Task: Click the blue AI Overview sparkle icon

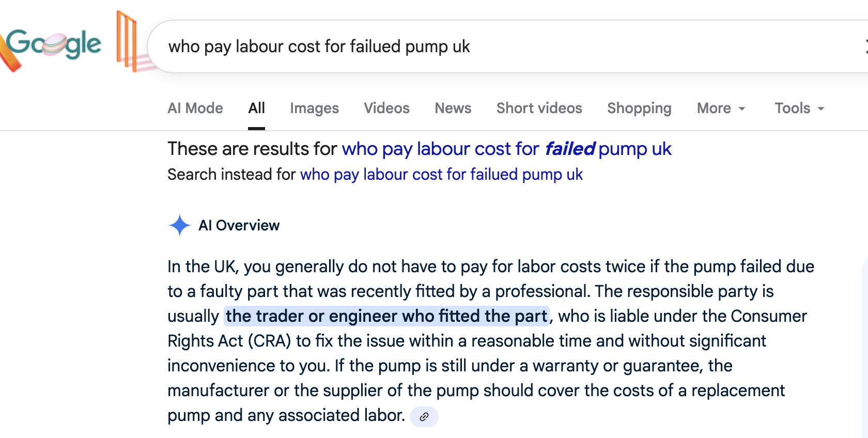Action: [x=179, y=225]
